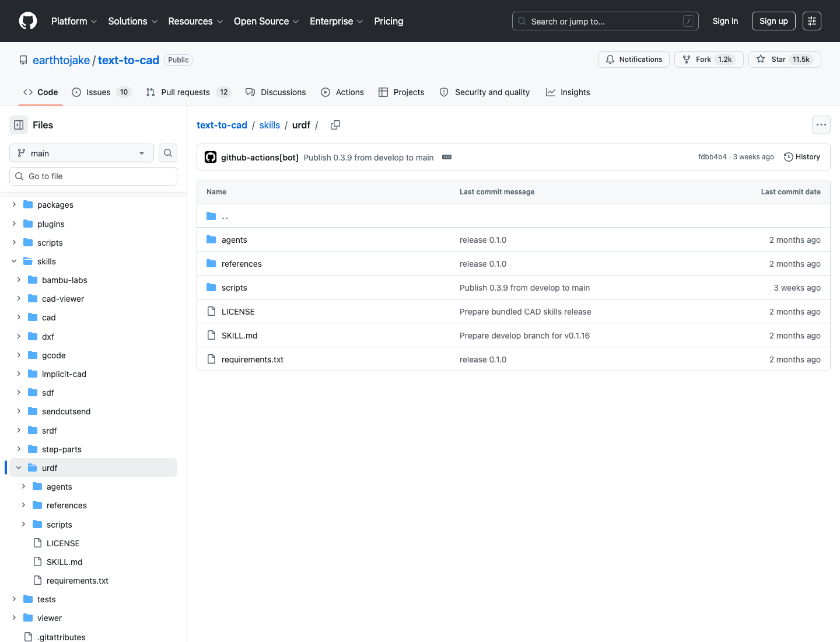Screen dimensions: 840x642
Task: Focus the Search or jump to field
Action: point(605,21)
